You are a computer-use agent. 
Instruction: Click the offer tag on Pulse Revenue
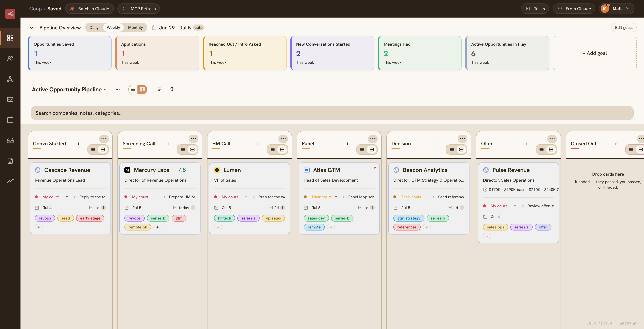[543, 227]
